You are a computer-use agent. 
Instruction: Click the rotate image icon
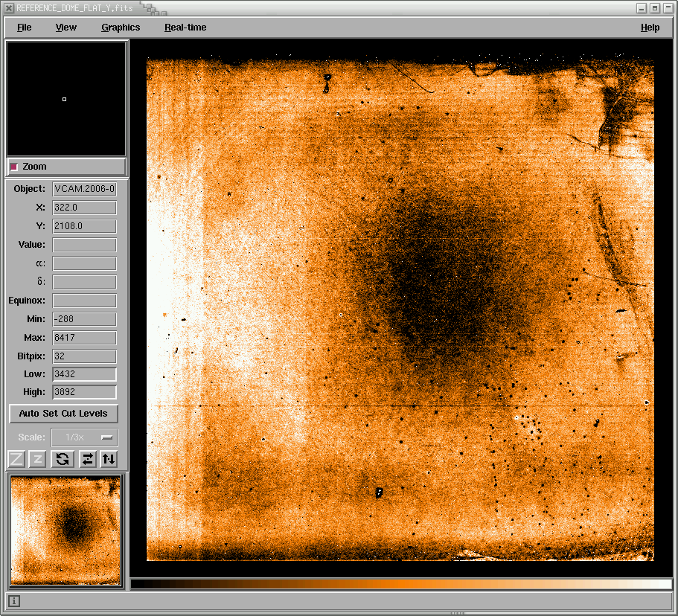[63, 459]
